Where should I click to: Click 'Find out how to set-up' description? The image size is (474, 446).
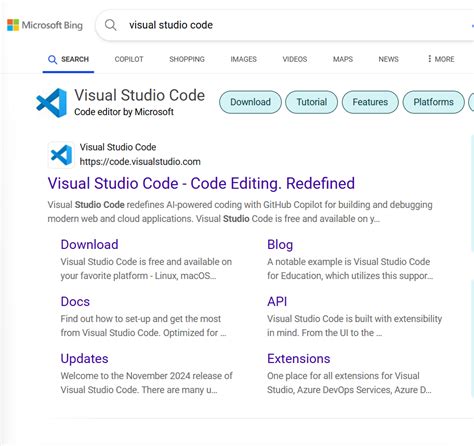[x=144, y=326]
